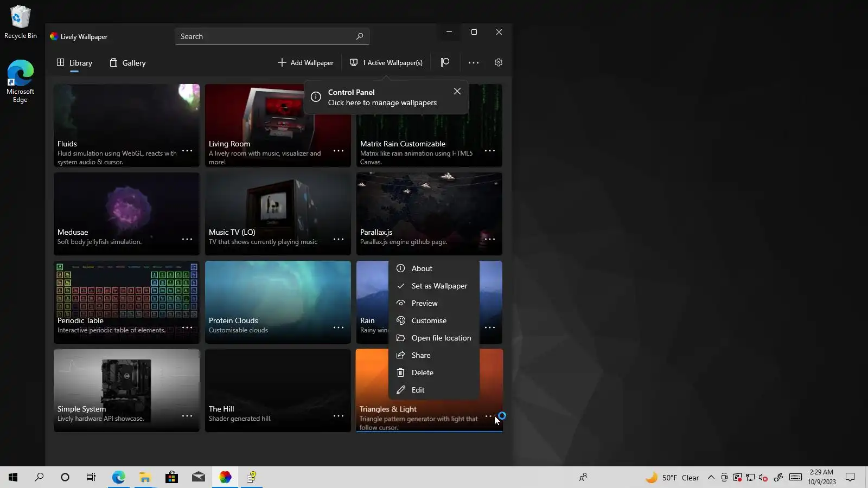Open the Fluids card more options
This screenshot has width=868, height=488.
click(x=187, y=151)
